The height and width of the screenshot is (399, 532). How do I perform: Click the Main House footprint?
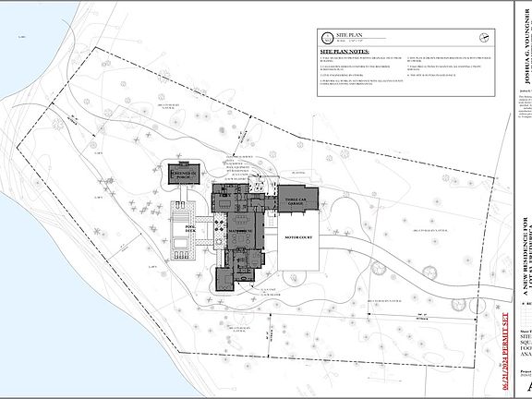click(x=240, y=231)
